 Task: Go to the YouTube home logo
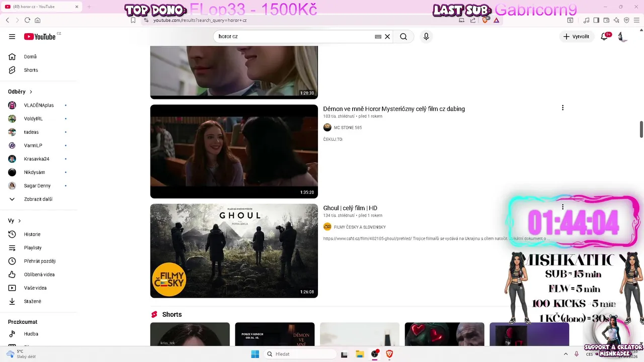click(x=40, y=36)
